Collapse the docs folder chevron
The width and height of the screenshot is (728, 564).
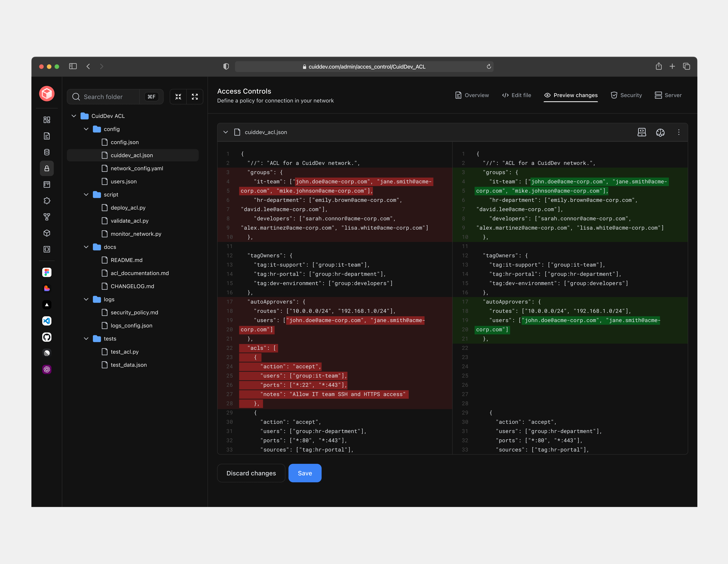[x=86, y=247]
